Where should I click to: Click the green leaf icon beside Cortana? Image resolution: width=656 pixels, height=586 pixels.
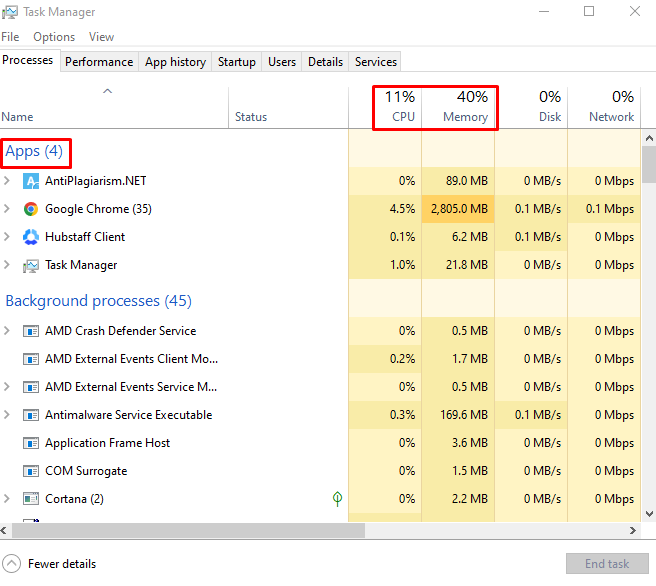pyautogui.click(x=337, y=499)
